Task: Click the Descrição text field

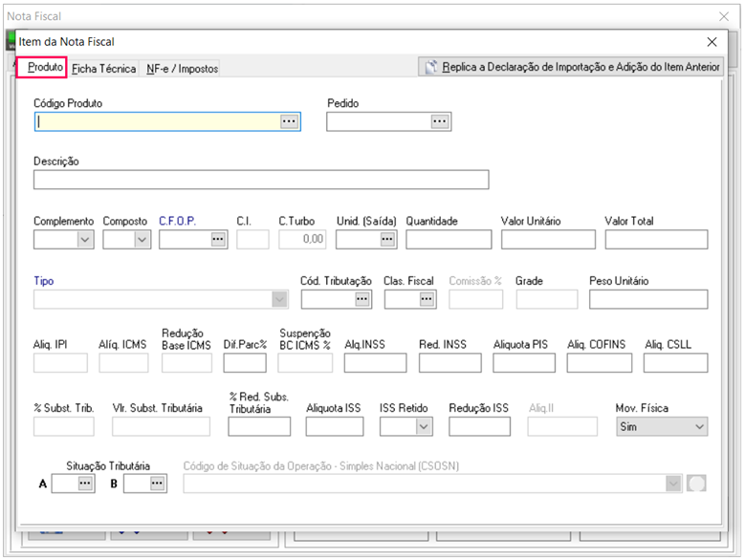Action: click(x=260, y=180)
